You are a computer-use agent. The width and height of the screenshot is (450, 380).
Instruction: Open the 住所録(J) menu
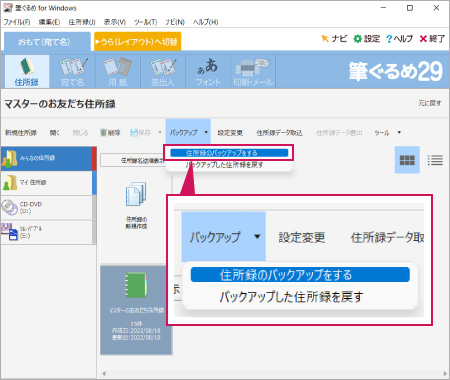pos(82,22)
